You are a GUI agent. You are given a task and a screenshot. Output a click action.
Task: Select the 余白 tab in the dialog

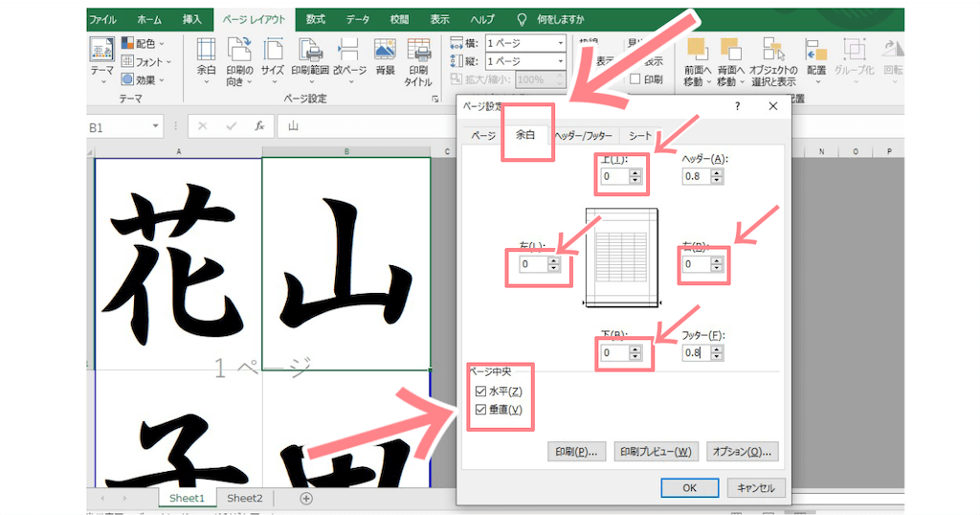[x=525, y=134]
